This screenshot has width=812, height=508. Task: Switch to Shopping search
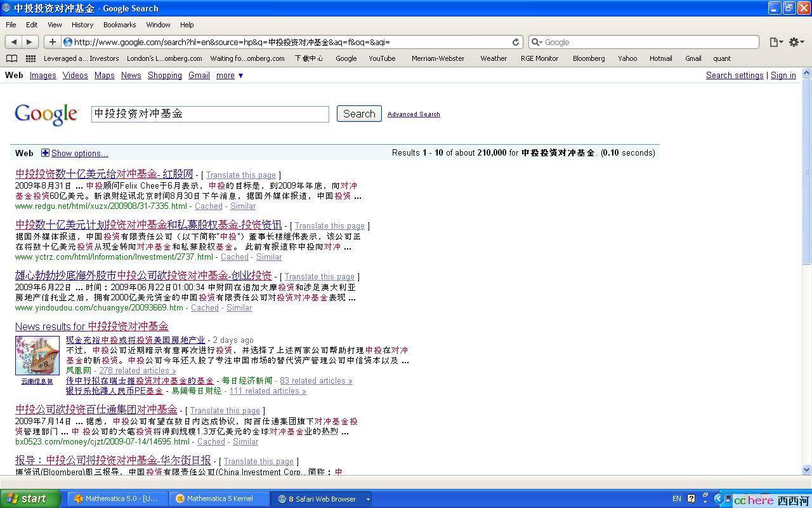tap(165, 76)
